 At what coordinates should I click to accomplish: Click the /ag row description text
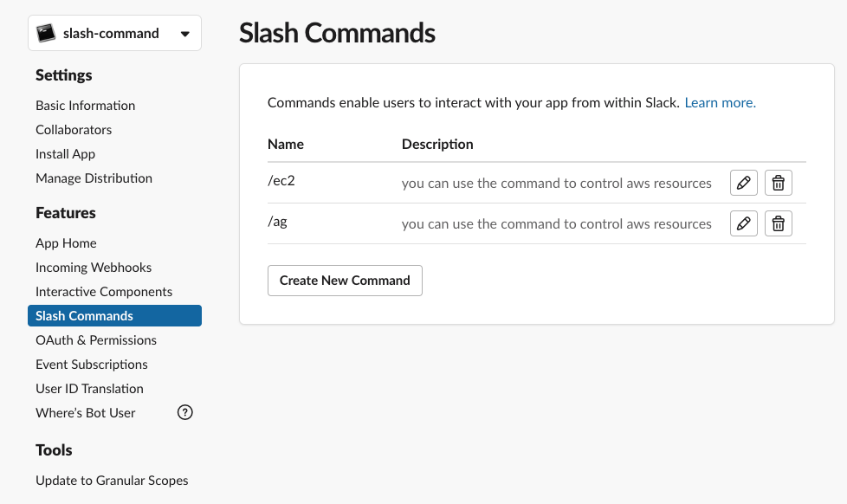pos(556,223)
